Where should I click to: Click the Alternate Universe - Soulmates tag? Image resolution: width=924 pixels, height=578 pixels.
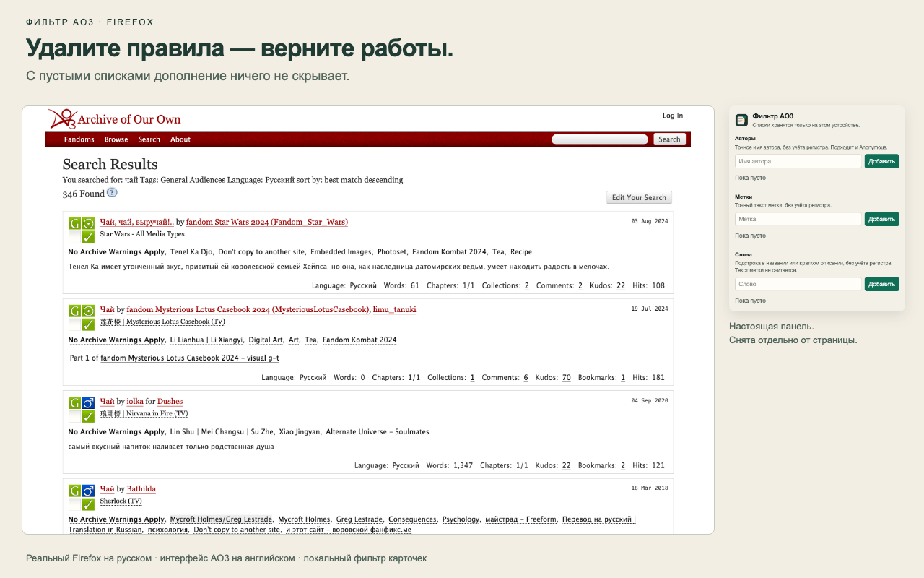tap(378, 432)
